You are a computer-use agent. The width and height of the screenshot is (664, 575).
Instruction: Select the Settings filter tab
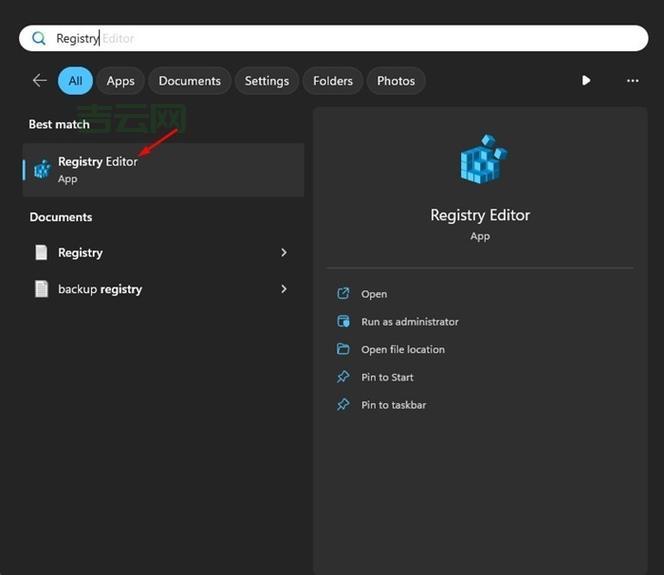pos(267,81)
